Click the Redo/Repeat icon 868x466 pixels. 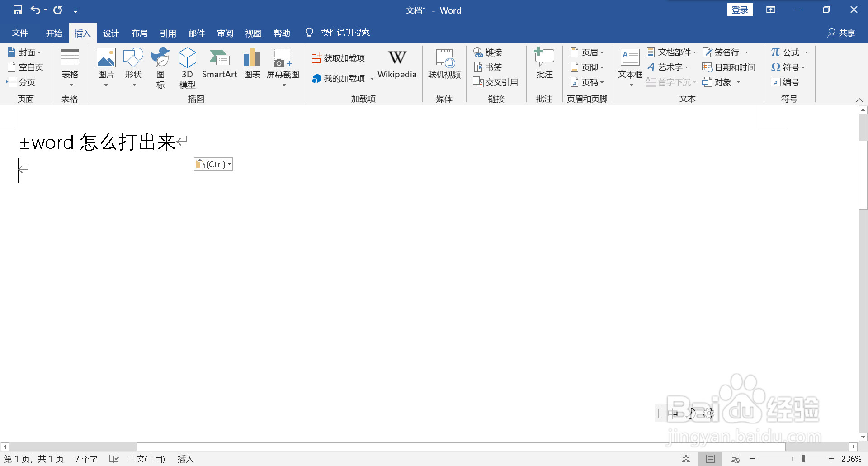point(58,10)
